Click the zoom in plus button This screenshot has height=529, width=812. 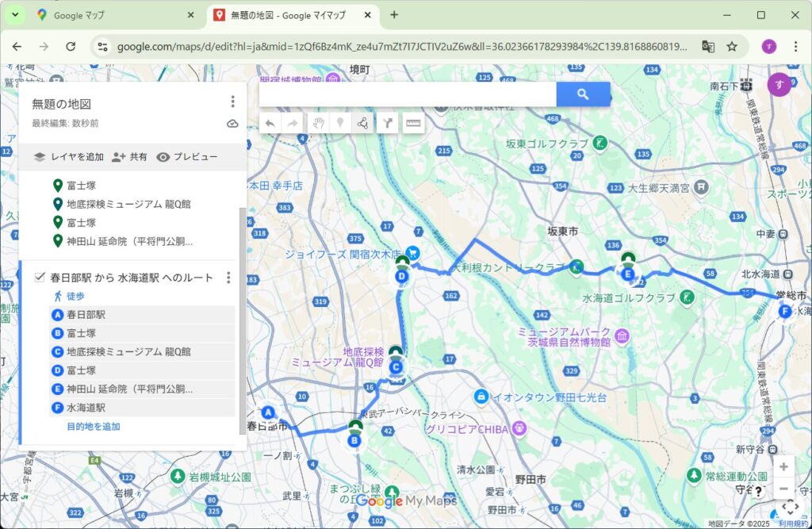[783, 467]
